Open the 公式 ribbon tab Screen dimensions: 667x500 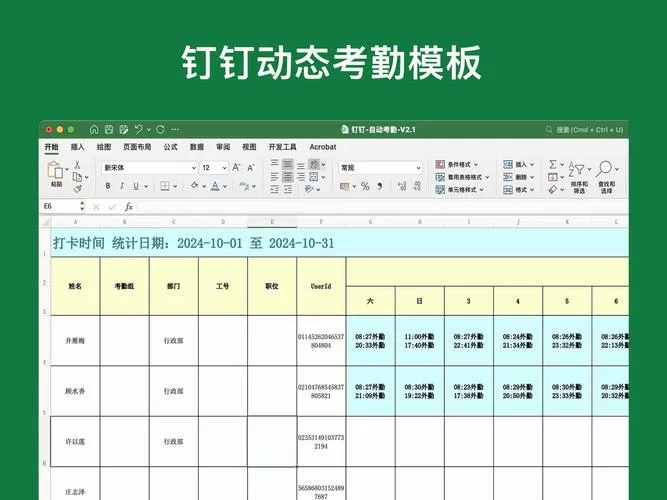171,147
